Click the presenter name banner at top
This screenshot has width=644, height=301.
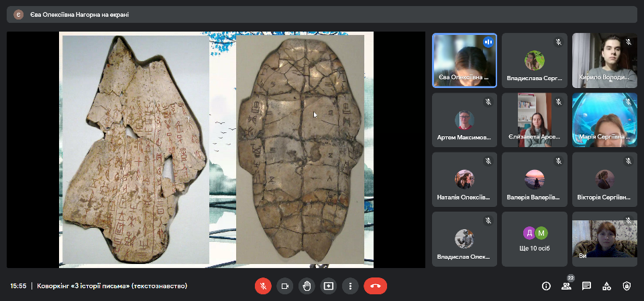tap(79, 14)
